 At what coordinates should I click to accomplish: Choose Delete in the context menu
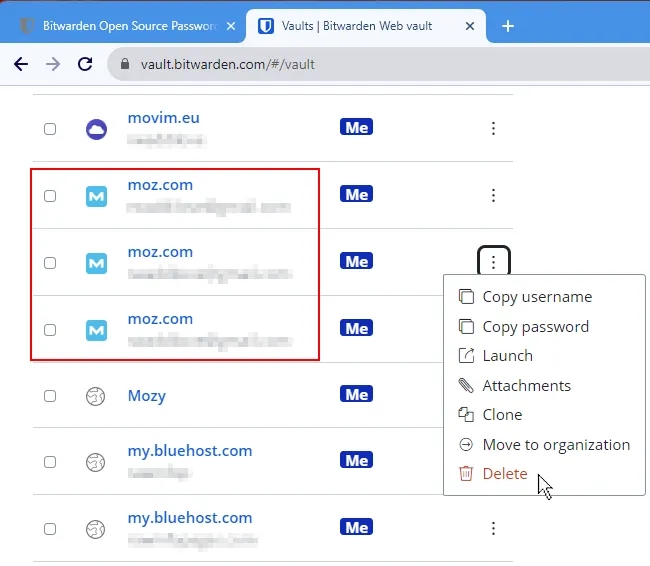(544, 474)
